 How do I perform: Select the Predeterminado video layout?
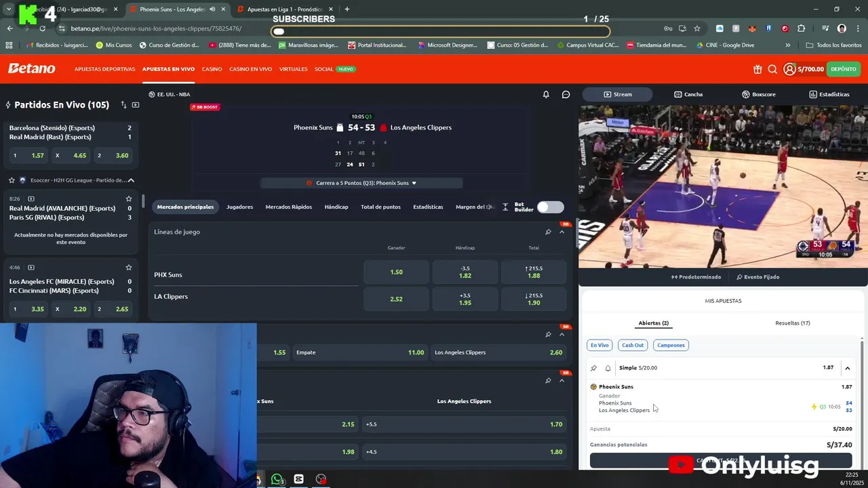pyautogui.click(x=696, y=277)
